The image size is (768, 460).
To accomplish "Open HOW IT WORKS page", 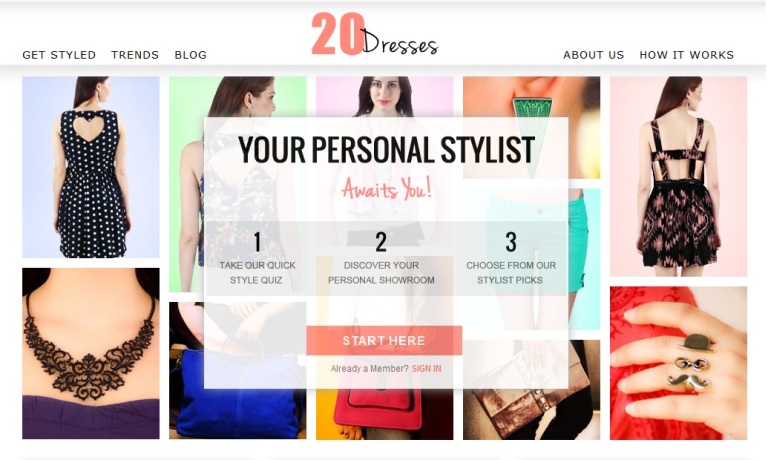I will pyautogui.click(x=687, y=55).
